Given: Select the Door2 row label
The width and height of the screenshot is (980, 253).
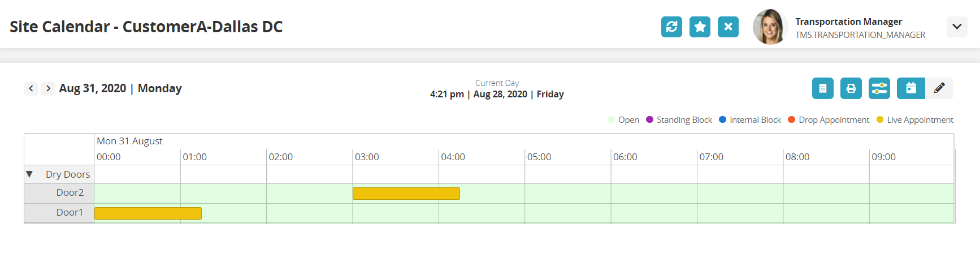Looking at the screenshot, I should coord(70,193).
